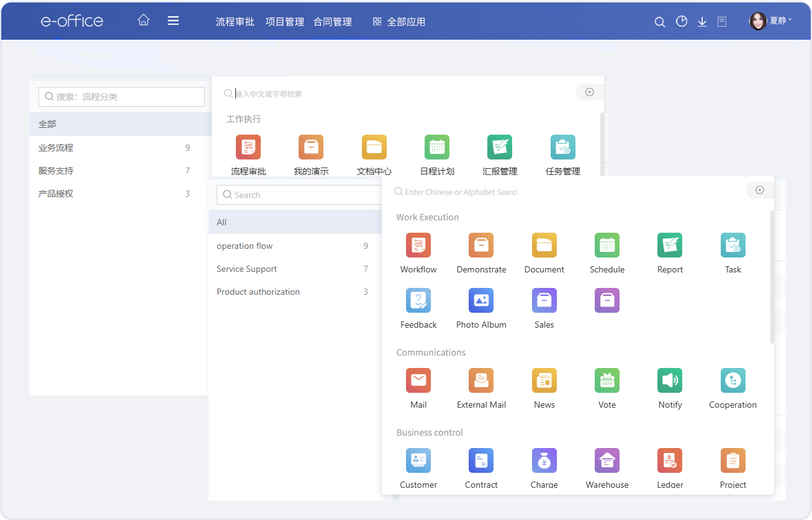Expand the 夏静 user dropdown
Viewport: 812px width, 520px height.
[x=771, y=21]
